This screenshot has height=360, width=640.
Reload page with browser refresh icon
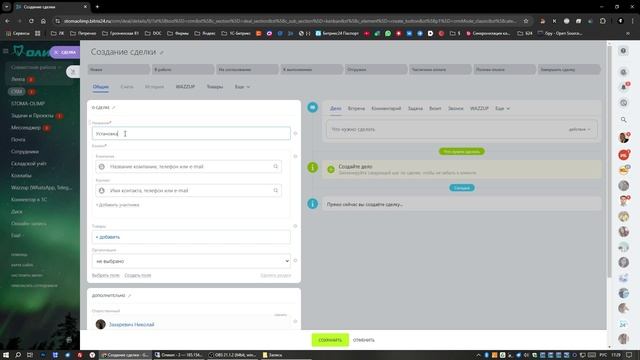pos(31,21)
